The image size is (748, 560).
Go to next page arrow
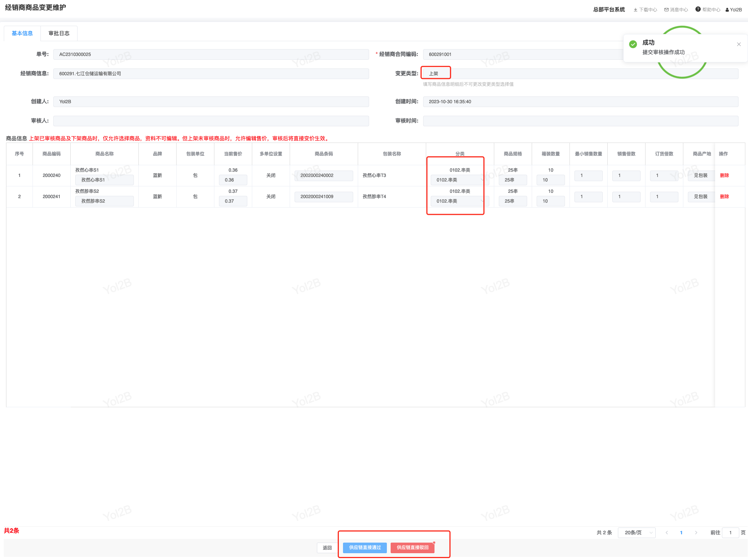[696, 532]
